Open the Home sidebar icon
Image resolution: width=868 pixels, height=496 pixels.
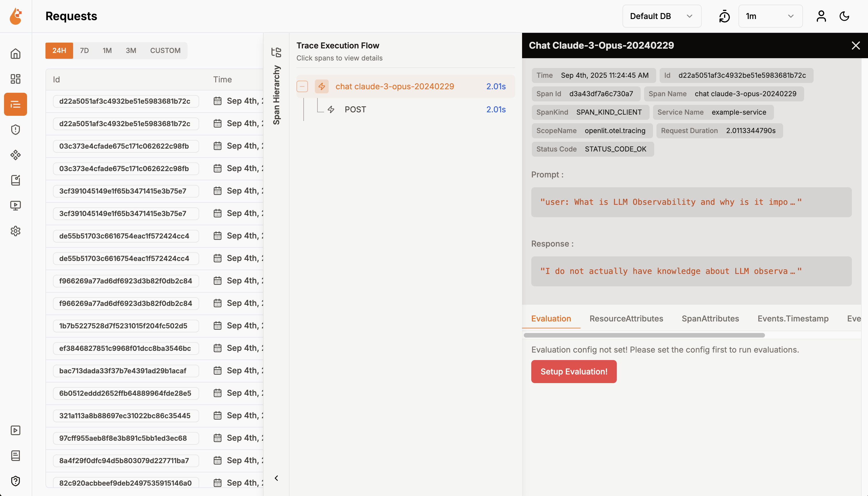click(x=16, y=54)
